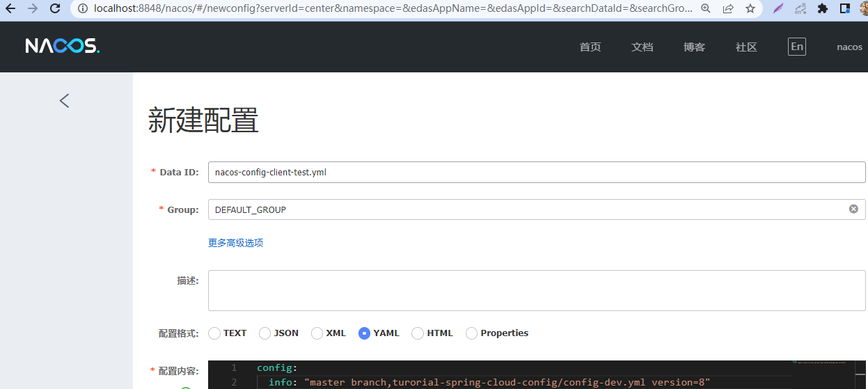Click the browser address bar URL
This screenshot has width=868, height=389.
click(393, 8)
